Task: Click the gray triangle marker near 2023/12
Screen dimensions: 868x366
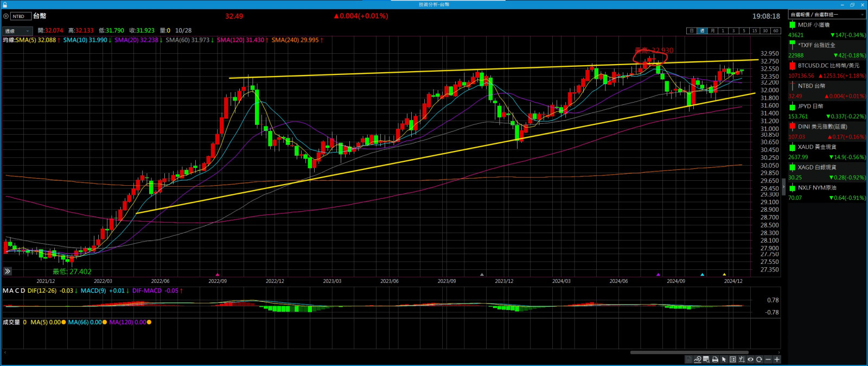Action: point(482,275)
